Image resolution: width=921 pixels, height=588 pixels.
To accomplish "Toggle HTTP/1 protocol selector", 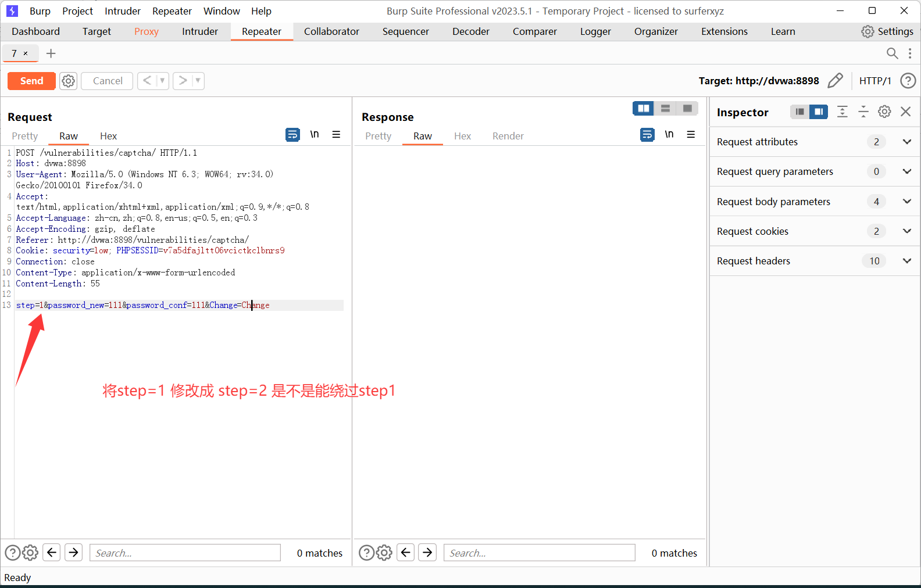I will (x=875, y=81).
